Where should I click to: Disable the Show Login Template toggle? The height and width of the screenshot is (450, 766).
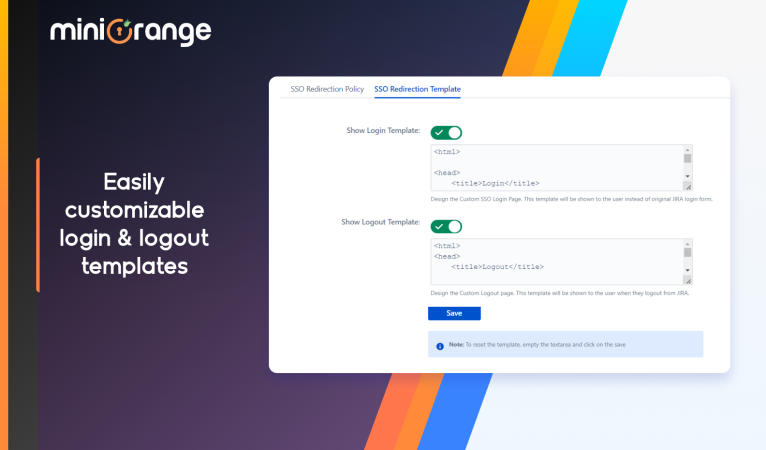pyautogui.click(x=446, y=132)
